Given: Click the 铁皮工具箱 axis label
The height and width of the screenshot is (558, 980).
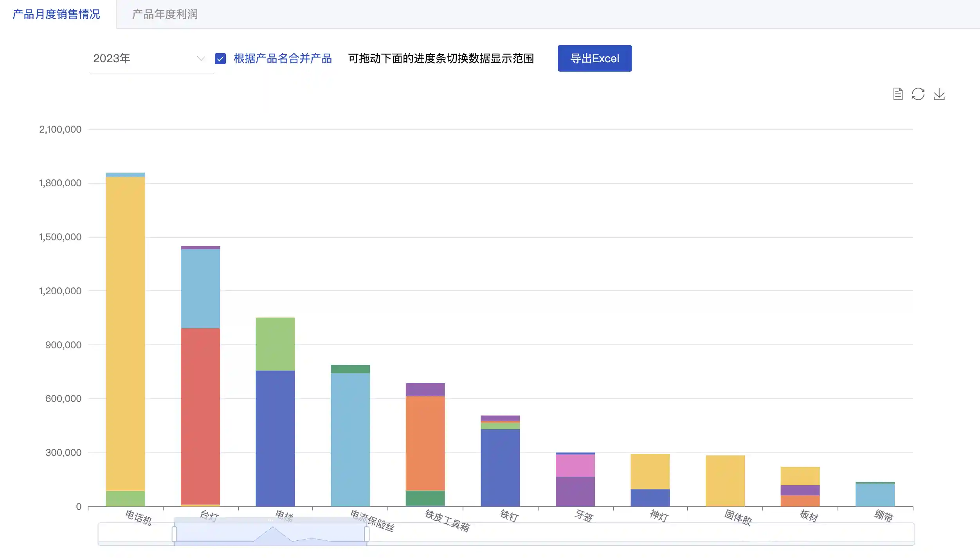Looking at the screenshot, I should (x=447, y=520).
